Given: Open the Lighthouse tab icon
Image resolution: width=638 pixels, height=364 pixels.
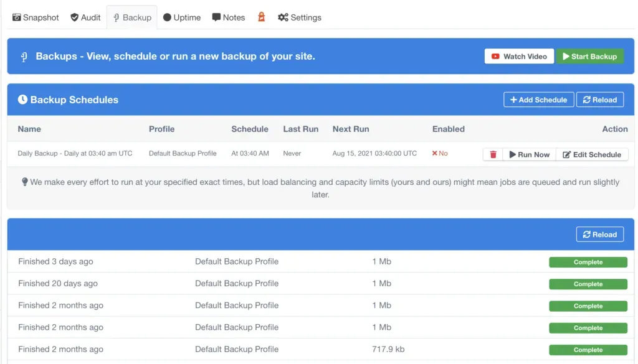Looking at the screenshot, I should (261, 17).
